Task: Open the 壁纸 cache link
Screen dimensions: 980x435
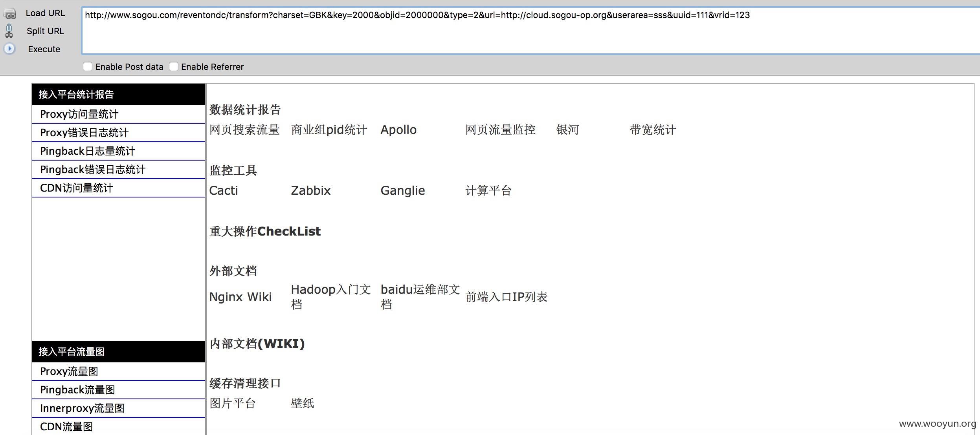Action: (x=303, y=403)
